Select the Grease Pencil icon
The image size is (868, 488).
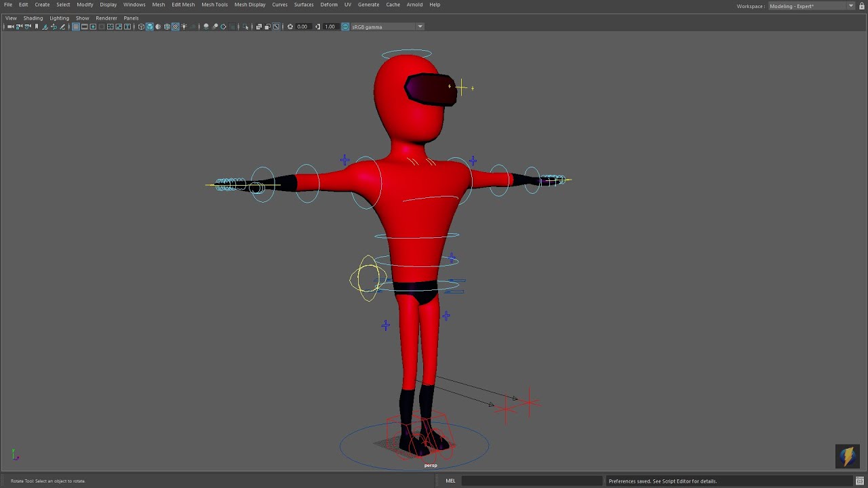pos(62,26)
